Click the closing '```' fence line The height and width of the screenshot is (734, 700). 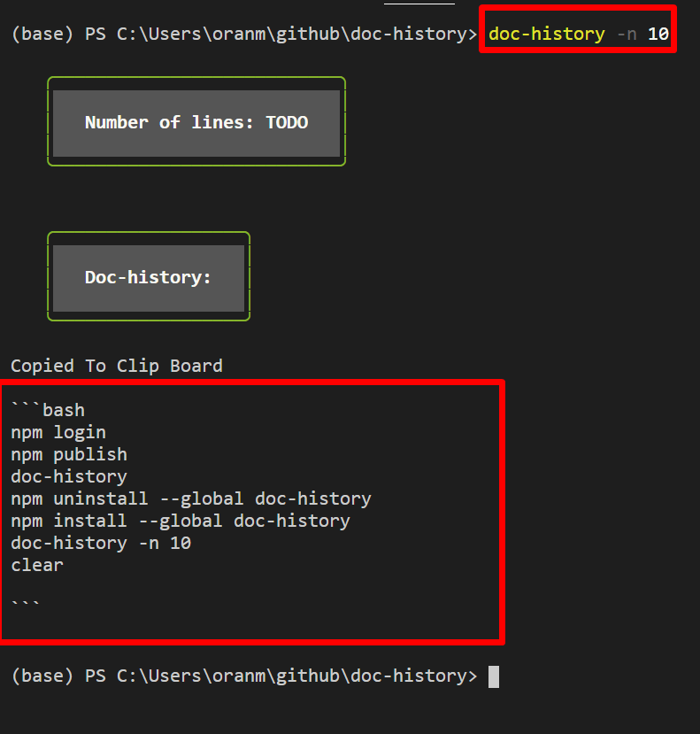pyautogui.click(x=26, y=604)
